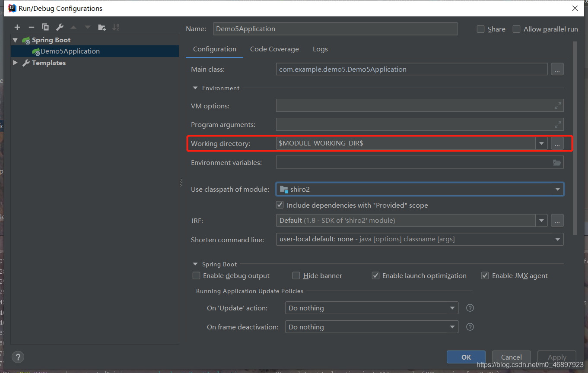Viewport: 588px width, 373px height.
Task: Open Working directory dropdown arrow
Action: 542,143
